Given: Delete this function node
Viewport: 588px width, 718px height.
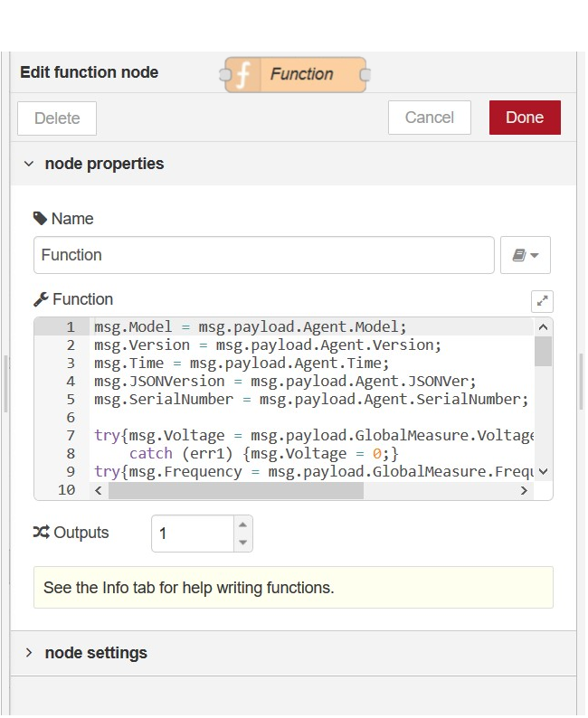Looking at the screenshot, I should (57, 118).
